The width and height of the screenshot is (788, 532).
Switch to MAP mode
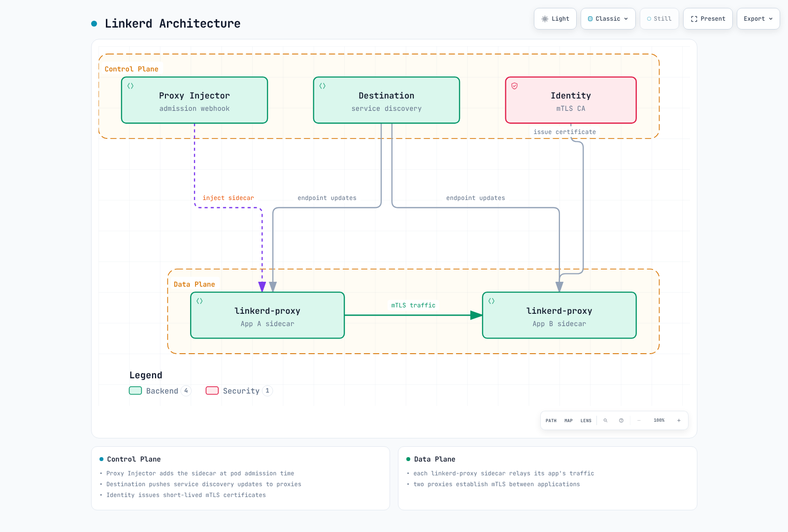pyautogui.click(x=568, y=421)
